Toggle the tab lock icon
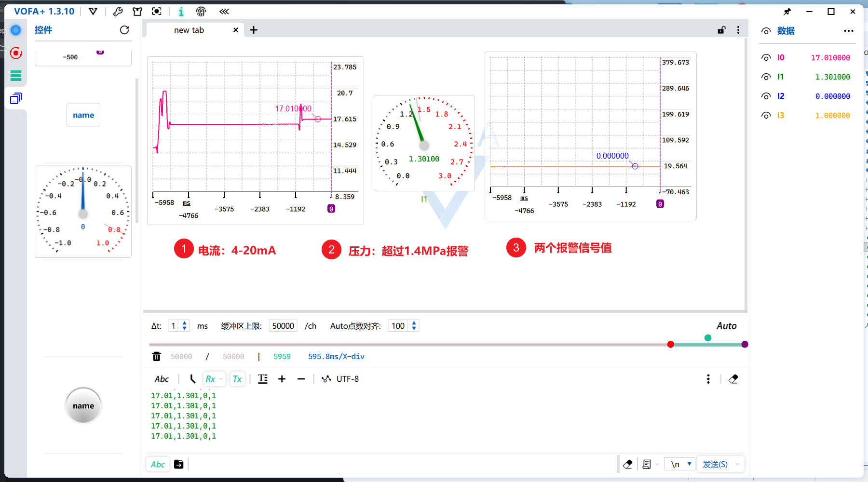This screenshot has height=482, width=868. point(721,30)
